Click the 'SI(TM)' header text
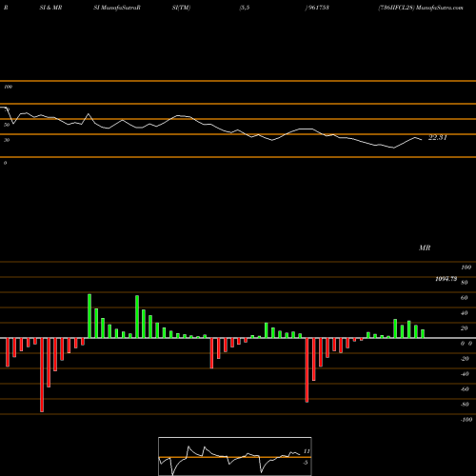 181,8
